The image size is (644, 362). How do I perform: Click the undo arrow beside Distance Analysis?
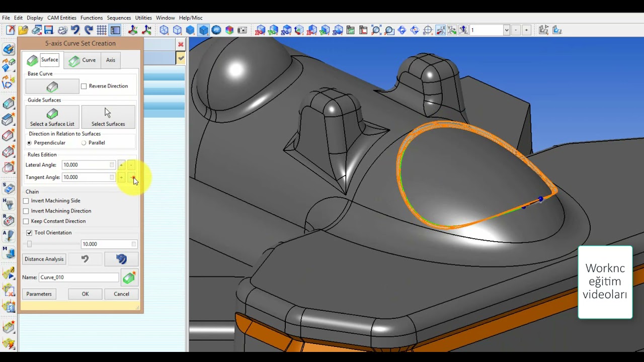pyautogui.click(x=85, y=259)
